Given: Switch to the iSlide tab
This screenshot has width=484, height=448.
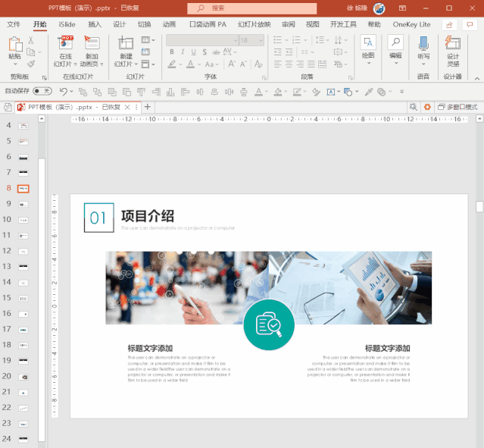Looking at the screenshot, I should click(x=67, y=24).
